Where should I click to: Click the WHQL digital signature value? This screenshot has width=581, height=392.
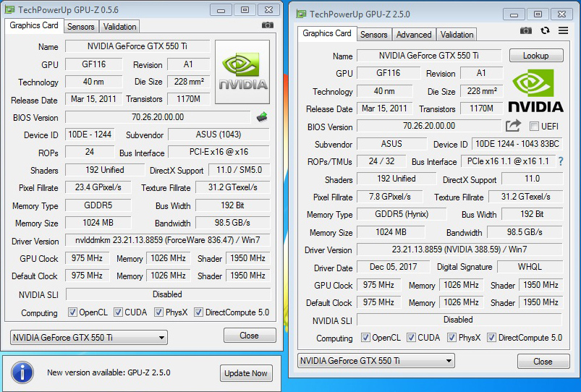(x=530, y=267)
